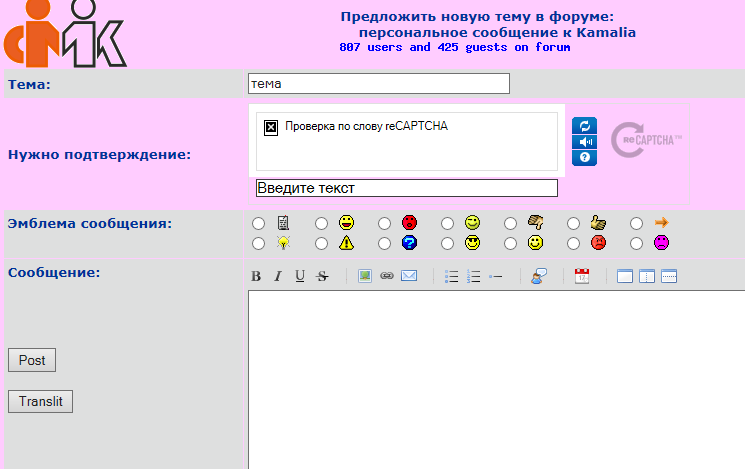Screen dimensions: 745x469
Task: Select the thumbs up radio button
Action: [573, 223]
